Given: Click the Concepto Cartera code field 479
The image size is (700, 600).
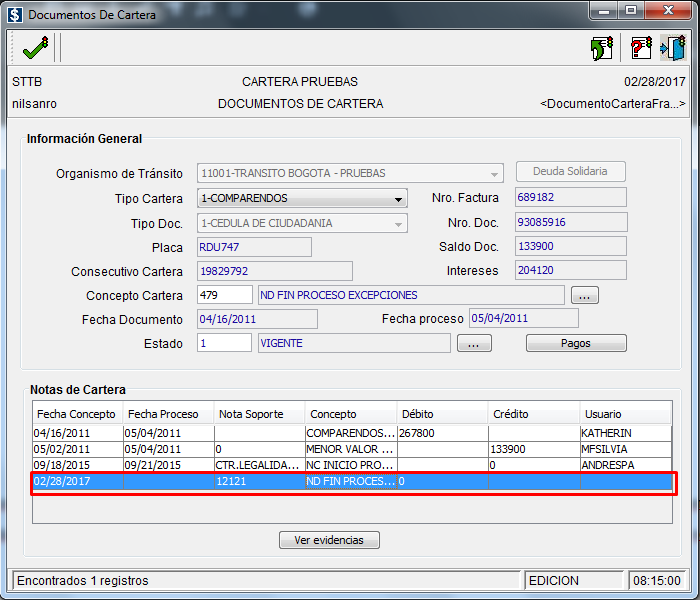Looking at the screenshot, I should [225, 295].
